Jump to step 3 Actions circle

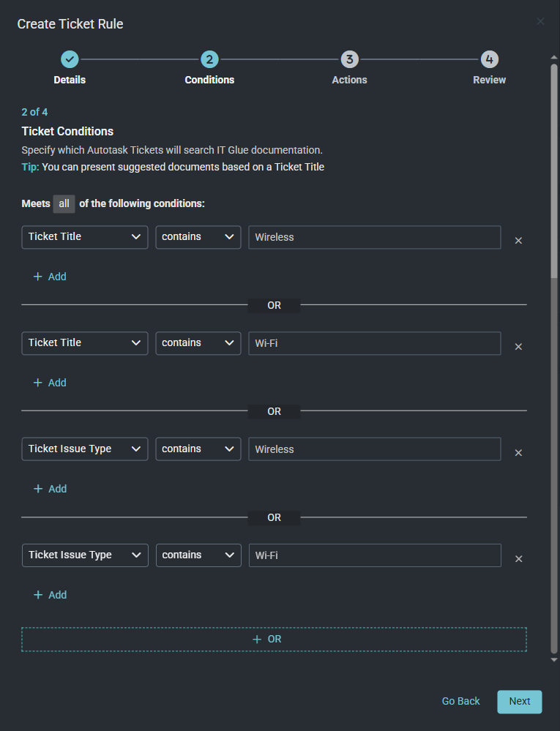[349, 60]
